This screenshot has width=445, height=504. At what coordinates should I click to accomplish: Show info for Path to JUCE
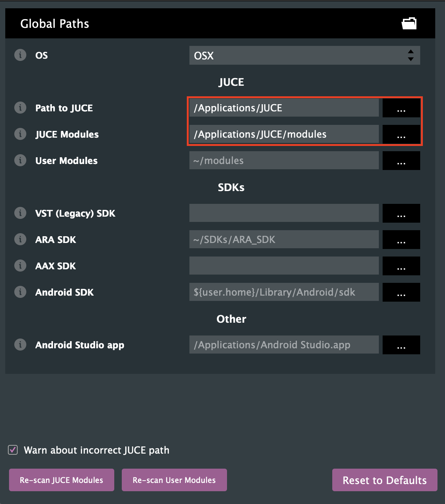(x=20, y=108)
